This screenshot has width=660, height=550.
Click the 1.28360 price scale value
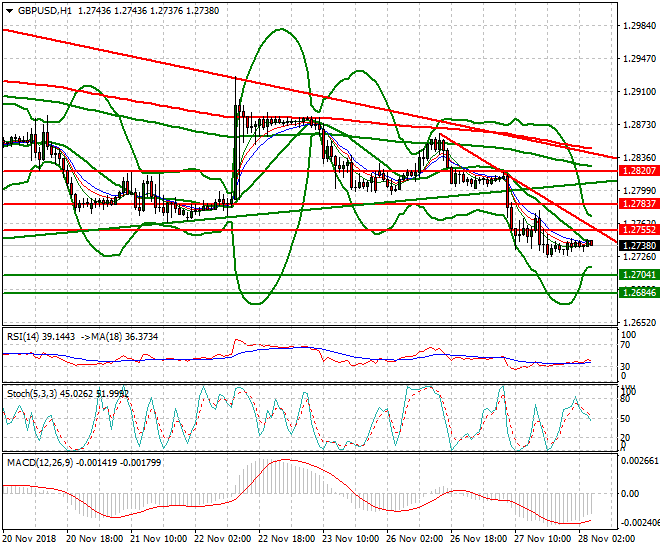[639, 157]
